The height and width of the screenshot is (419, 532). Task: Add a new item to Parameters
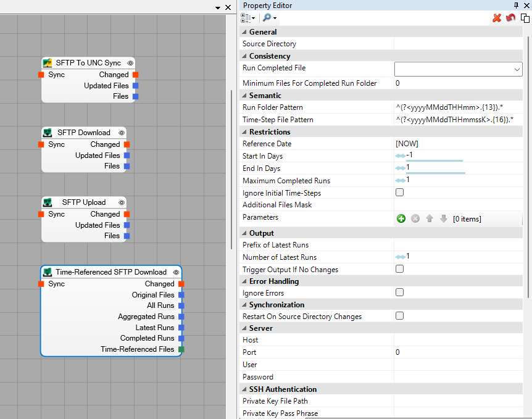[401, 219]
